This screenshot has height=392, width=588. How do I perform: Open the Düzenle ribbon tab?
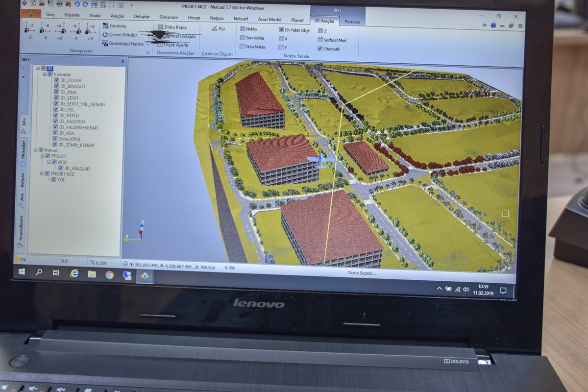[71, 15]
